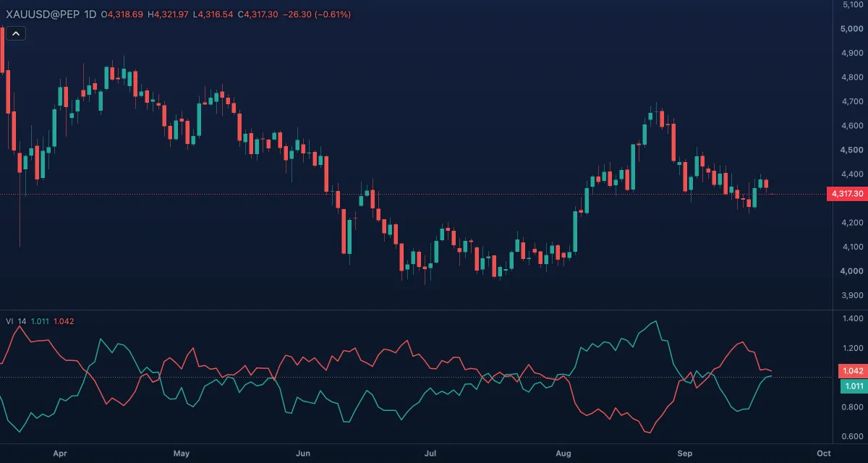Click the Sep label on time axis
The width and height of the screenshot is (868, 463).
(685, 454)
